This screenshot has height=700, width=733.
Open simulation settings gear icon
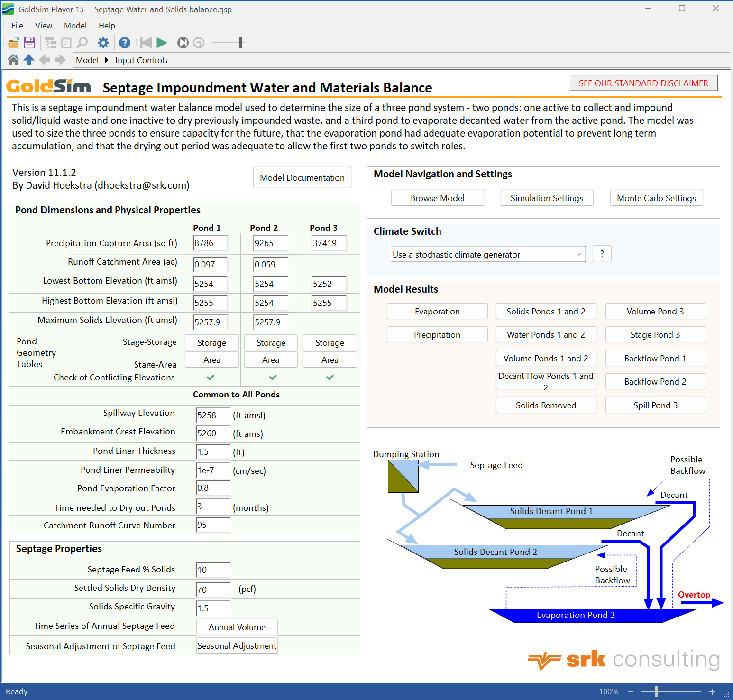pyautogui.click(x=103, y=43)
